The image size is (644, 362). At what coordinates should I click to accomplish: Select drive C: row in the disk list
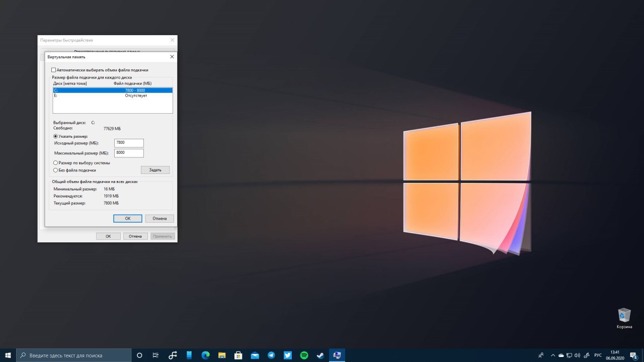click(x=113, y=90)
